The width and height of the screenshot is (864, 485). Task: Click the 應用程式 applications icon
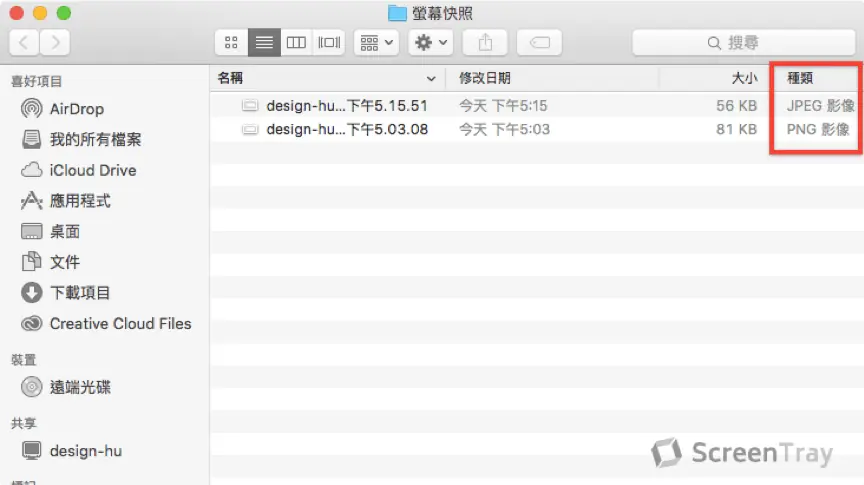[31, 200]
